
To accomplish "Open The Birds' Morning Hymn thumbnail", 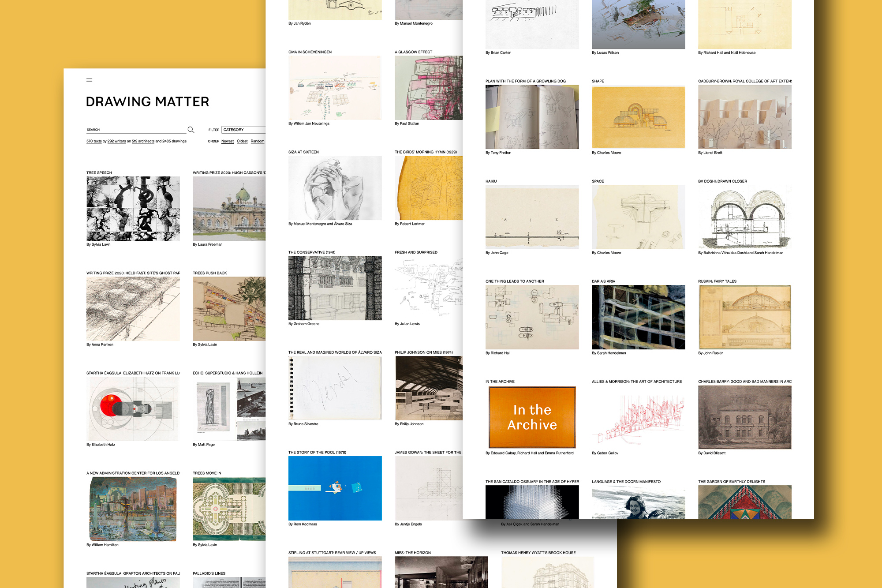I will 429,188.
